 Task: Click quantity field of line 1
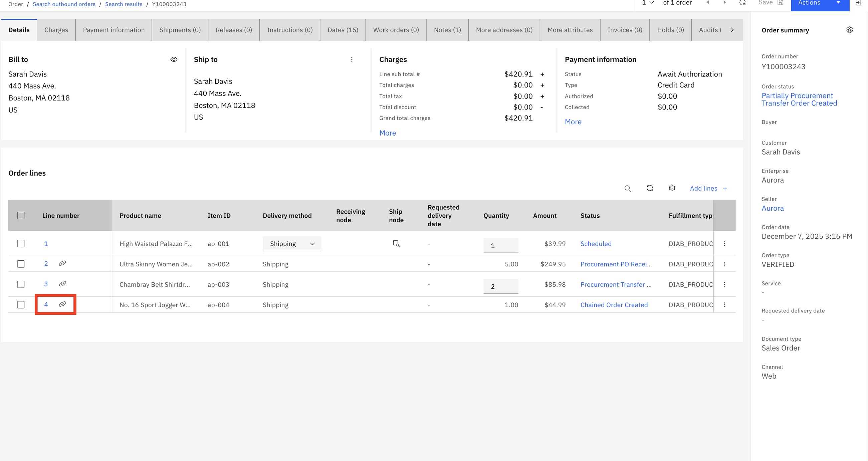pyautogui.click(x=501, y=246)
